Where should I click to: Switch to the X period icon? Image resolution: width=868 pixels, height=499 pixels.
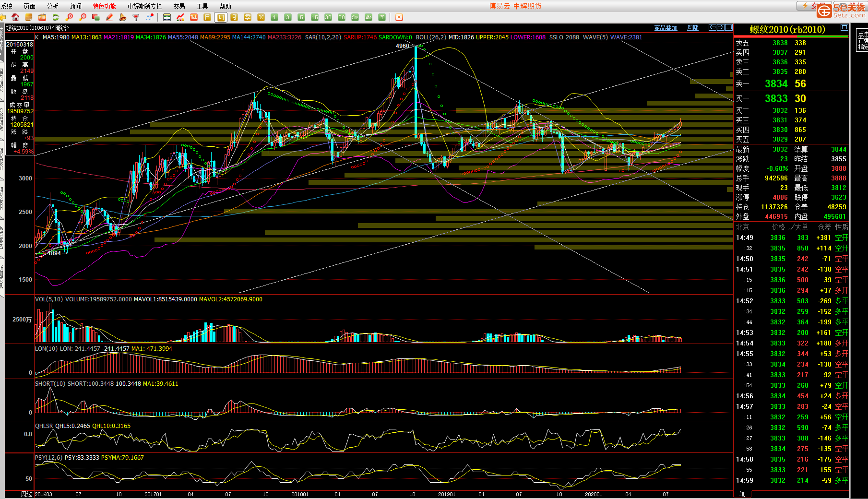click(x=261, y=17)
